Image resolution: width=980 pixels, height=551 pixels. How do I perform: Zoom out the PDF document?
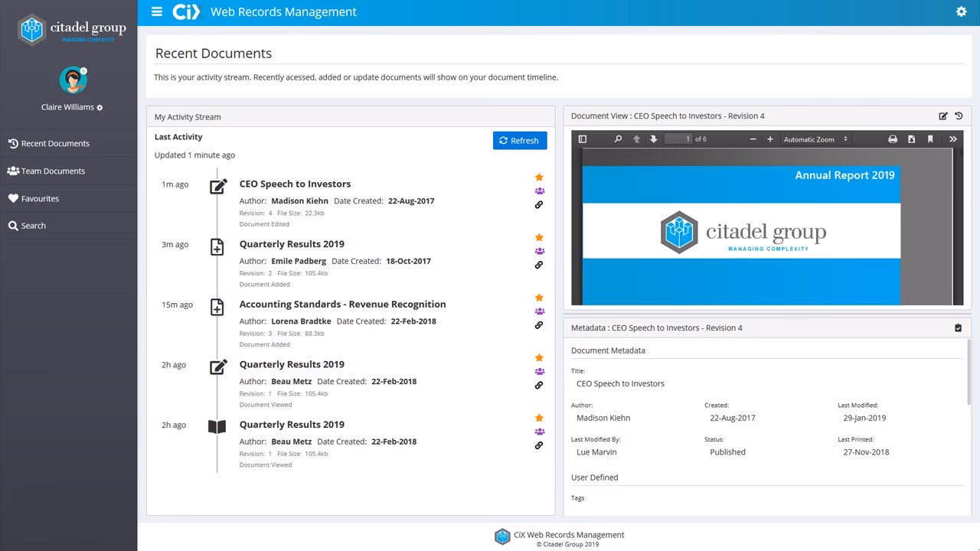[753, 139]
